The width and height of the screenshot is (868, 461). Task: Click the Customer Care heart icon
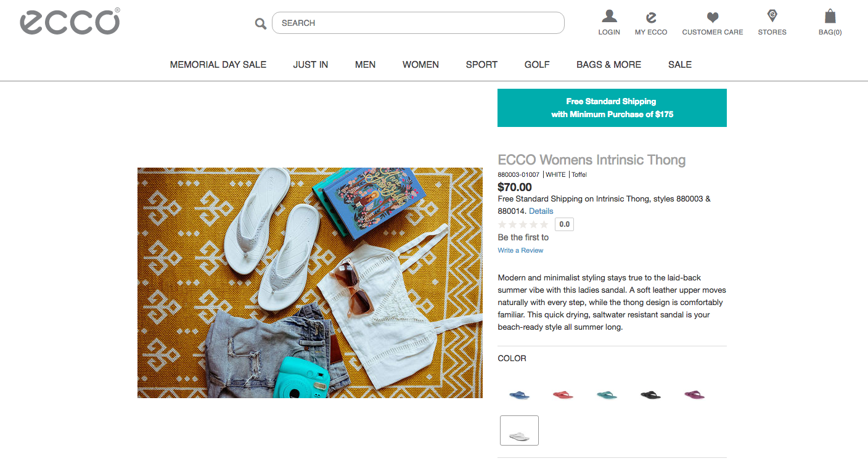click(x=713, y=17)
